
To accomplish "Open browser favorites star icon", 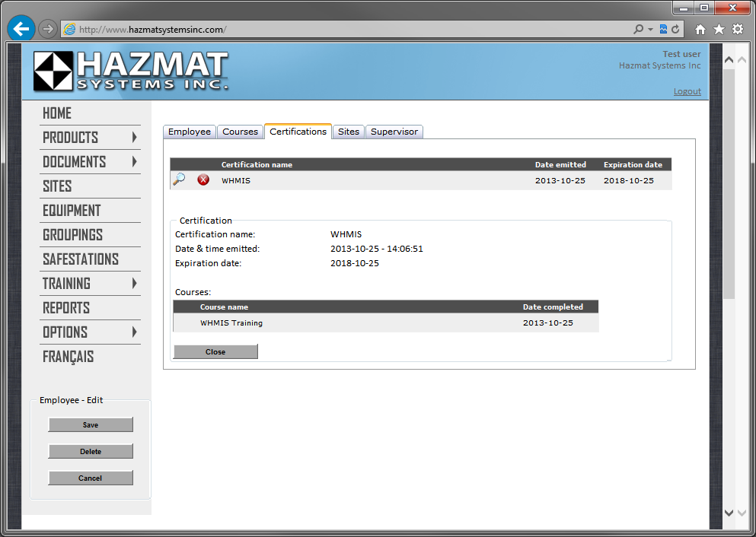I will pos(719,30).
